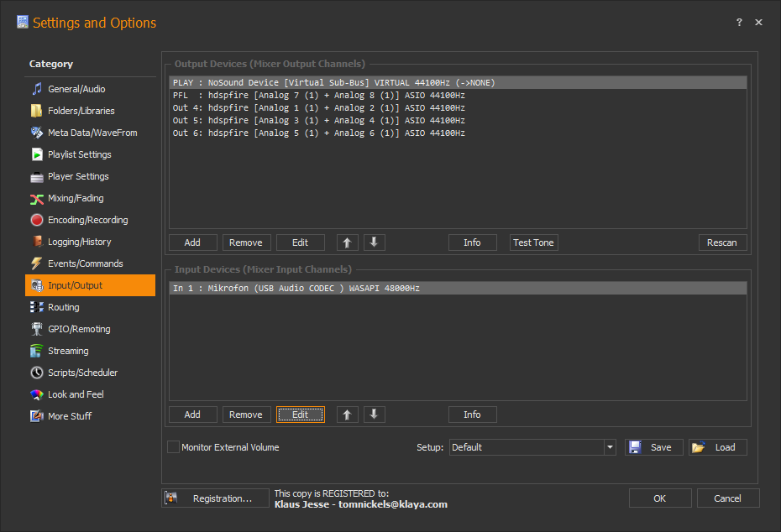Enable Monitor External Volume checkbox
This screenshot has height=532, width=781.
[173, 447]
